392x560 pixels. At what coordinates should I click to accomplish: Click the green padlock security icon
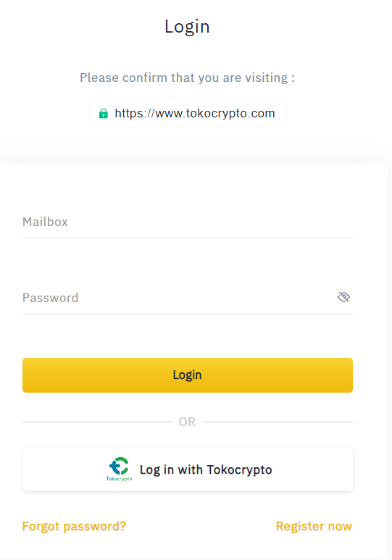pyautogui.click(x=104, y=114)
